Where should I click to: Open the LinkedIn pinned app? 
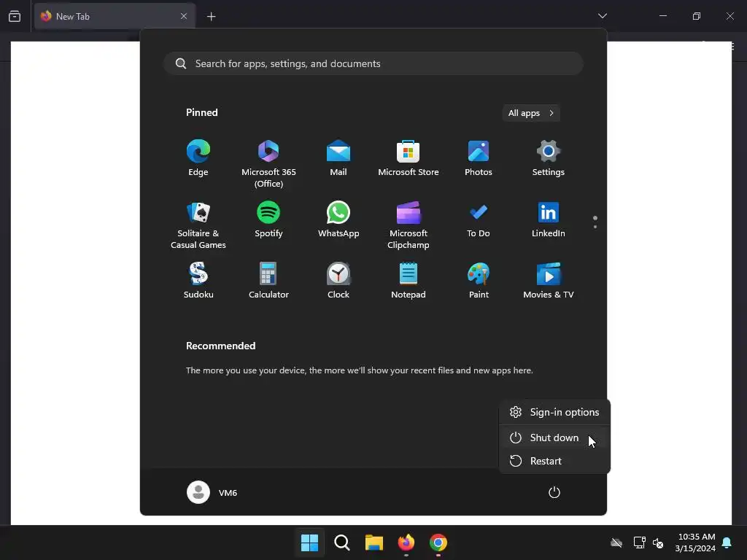(x=549, y=220)
